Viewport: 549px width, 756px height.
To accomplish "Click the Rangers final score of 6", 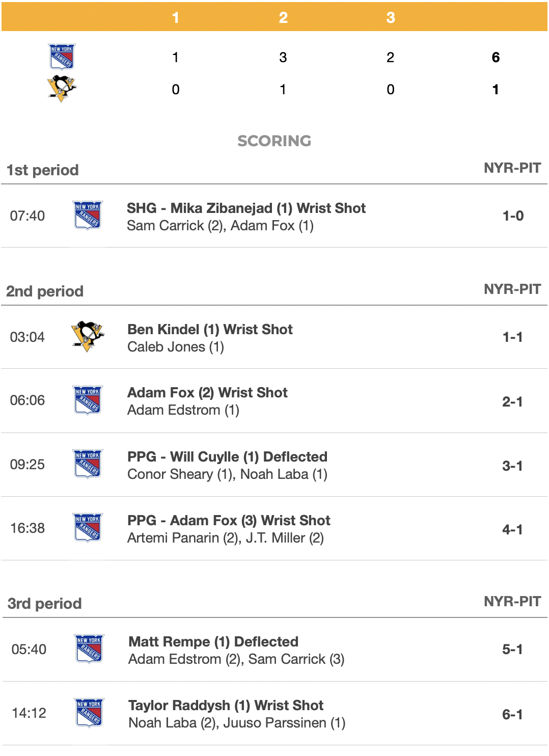I will pos(496,57).
